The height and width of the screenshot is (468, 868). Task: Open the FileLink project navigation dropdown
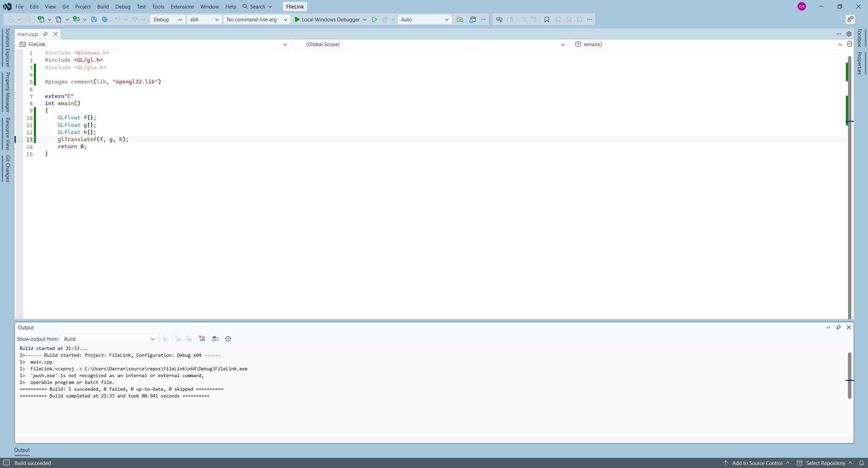[x=154, y=44]
